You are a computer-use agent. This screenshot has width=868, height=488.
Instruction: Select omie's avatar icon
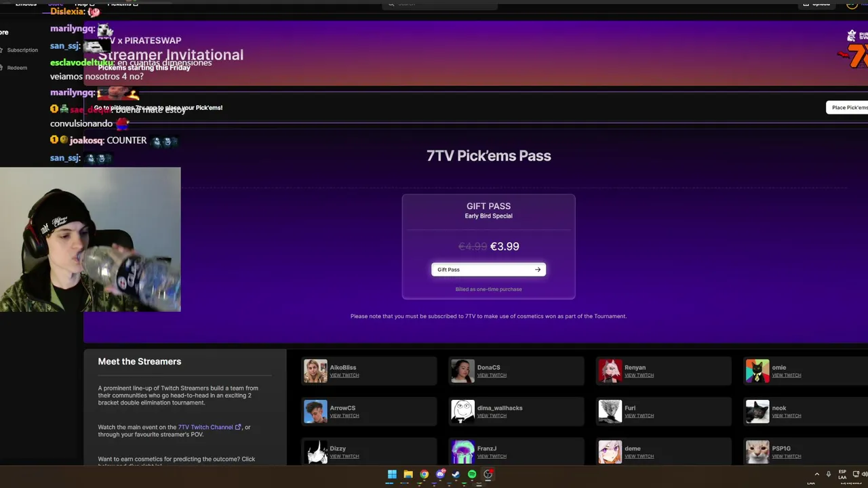click(757, 371)
